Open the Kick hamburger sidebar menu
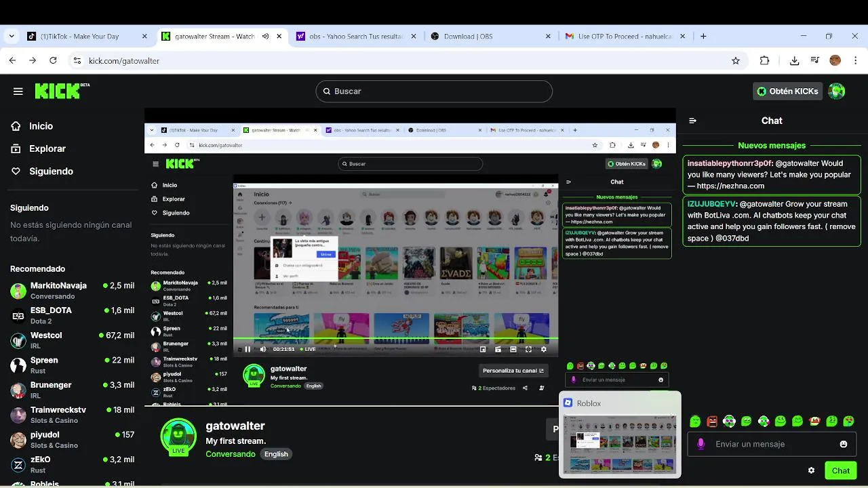 [x=18, y=91]
